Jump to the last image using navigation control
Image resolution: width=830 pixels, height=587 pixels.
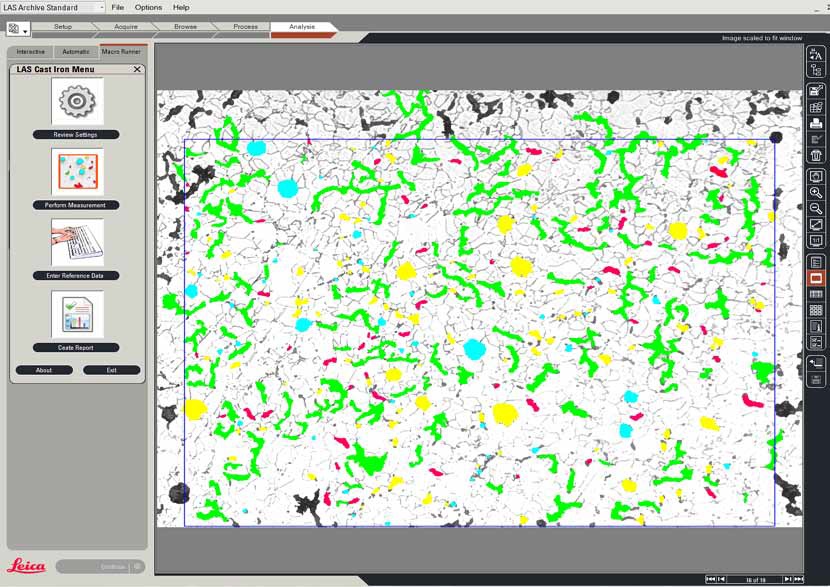pyautogui.click(x=799, y=579)
